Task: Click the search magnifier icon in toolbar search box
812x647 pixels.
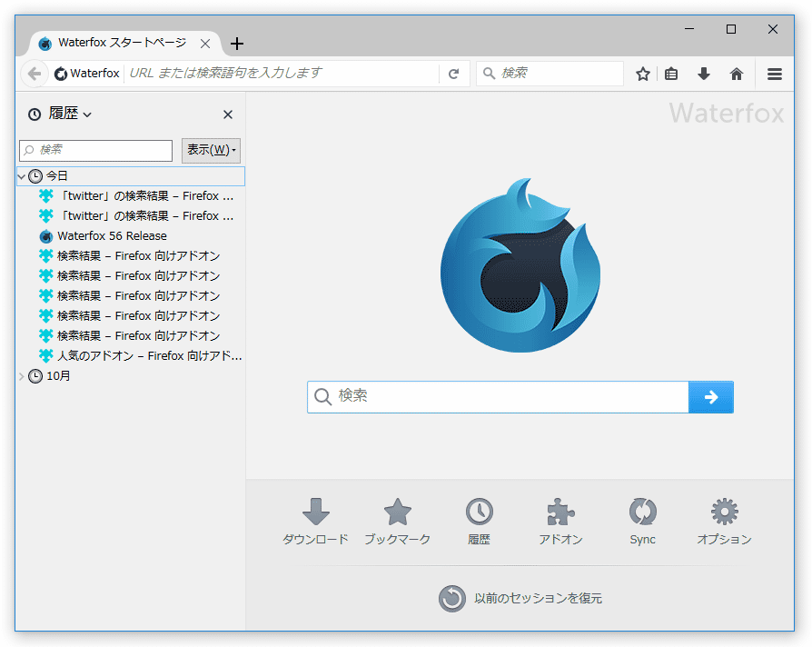Action: pyautogui.click(x=489, y=74)
